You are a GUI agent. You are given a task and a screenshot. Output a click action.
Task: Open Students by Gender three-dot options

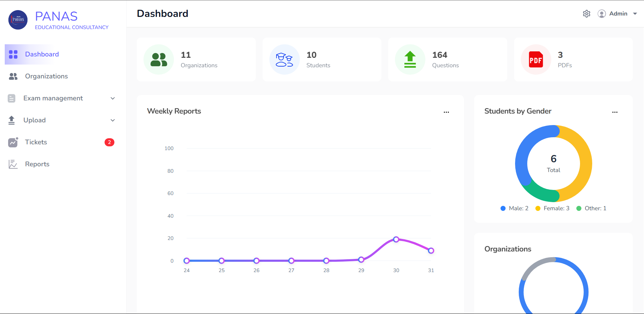(x=615, y=112)
